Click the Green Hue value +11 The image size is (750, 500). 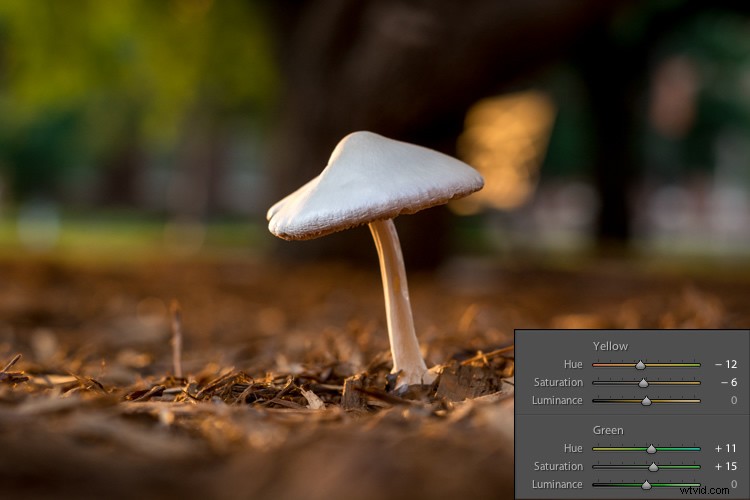[x=726, y=448]
